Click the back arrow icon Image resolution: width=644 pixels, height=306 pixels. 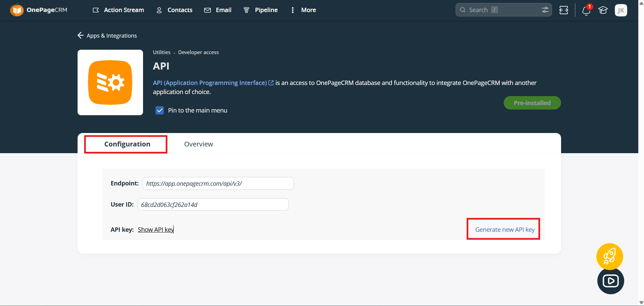tap(81, 35)
